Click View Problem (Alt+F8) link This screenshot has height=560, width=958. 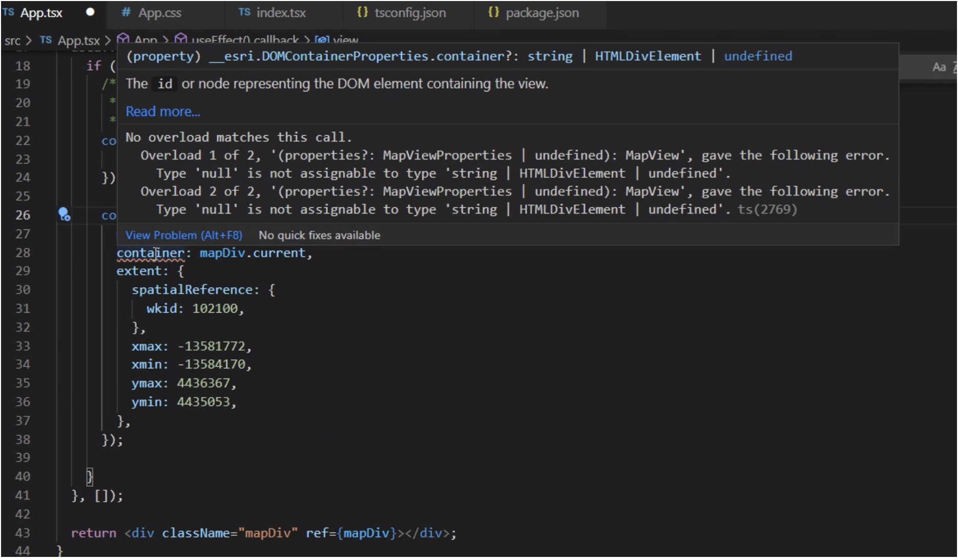pyautogui.click(x=184, y=235)
